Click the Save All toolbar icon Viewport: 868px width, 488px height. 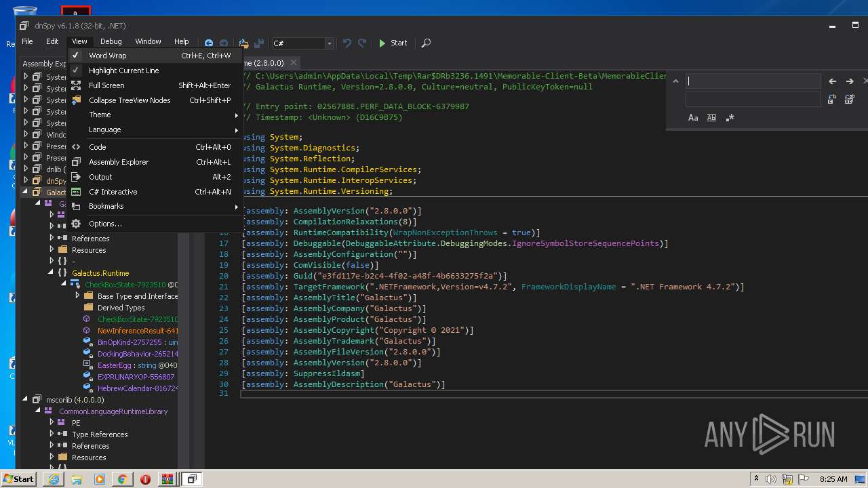(259, 43)
